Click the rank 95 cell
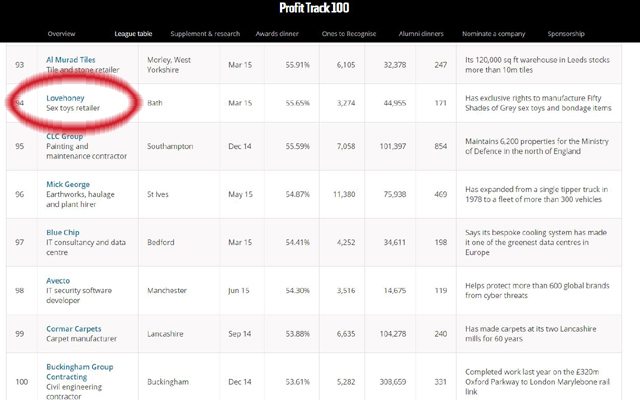The image size is (640, 400). point(18,146)
